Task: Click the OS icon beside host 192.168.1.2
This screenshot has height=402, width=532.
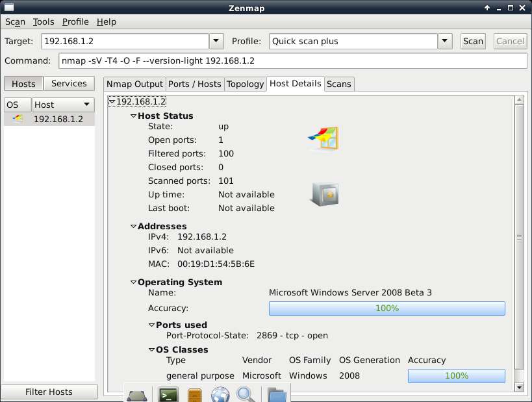Action: (x=18, y=119)
